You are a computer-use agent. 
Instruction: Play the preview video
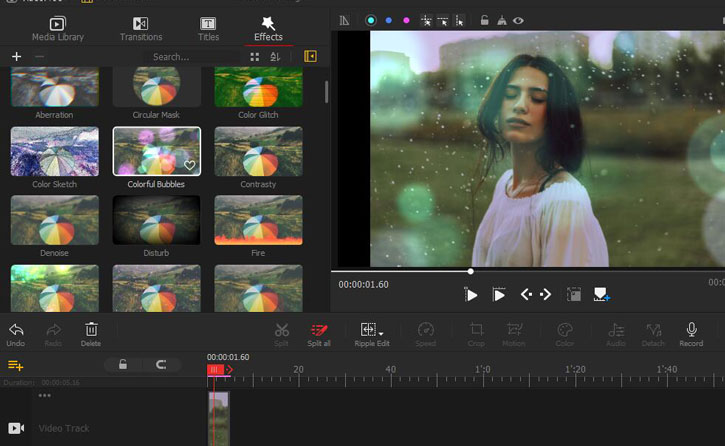click(x=471, y=295)
